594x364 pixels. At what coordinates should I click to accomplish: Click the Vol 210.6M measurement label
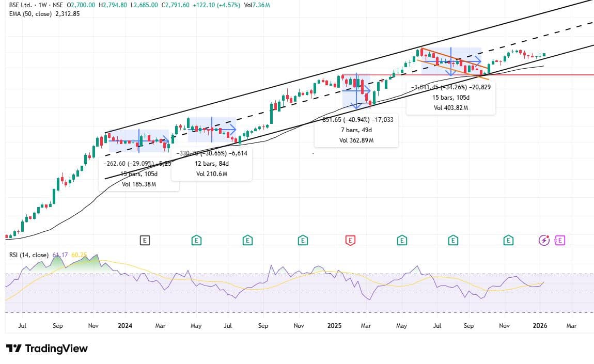point(212,174)
